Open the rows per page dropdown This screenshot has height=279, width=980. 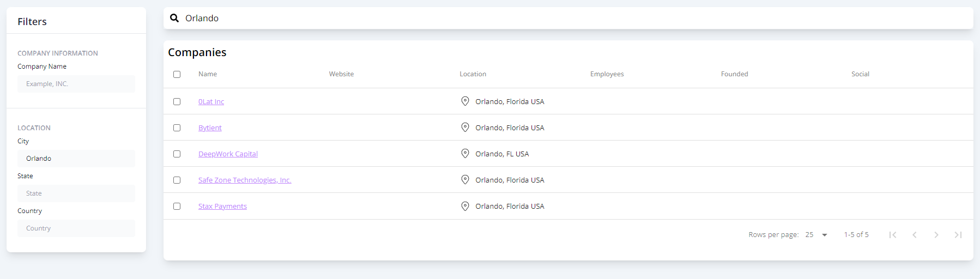click(816, 235)
